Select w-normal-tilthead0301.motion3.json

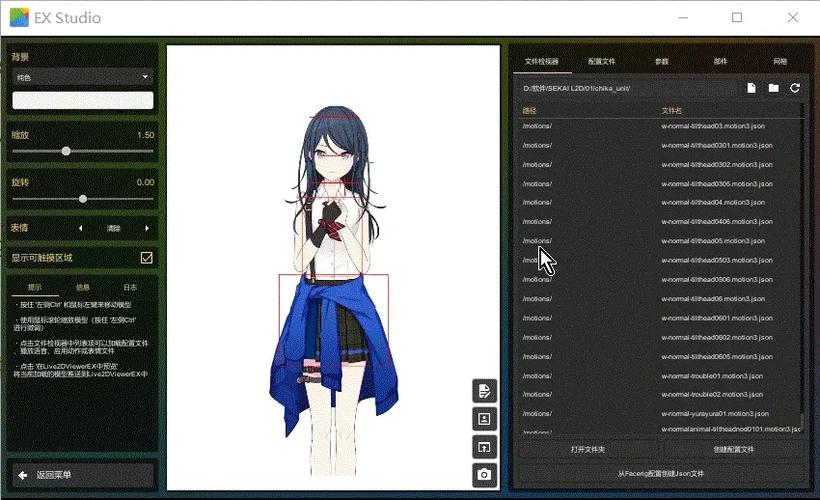pos(716,145)
